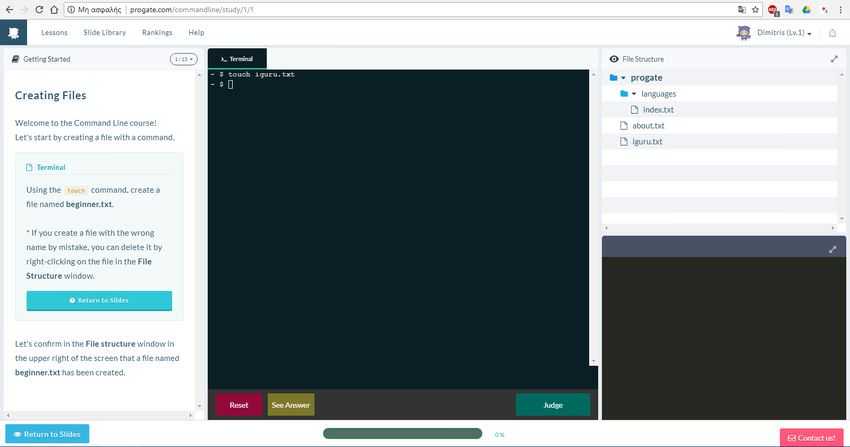Click the user avatar icon
This screenshot has height=447, width=850.
(x=743, y=33)
